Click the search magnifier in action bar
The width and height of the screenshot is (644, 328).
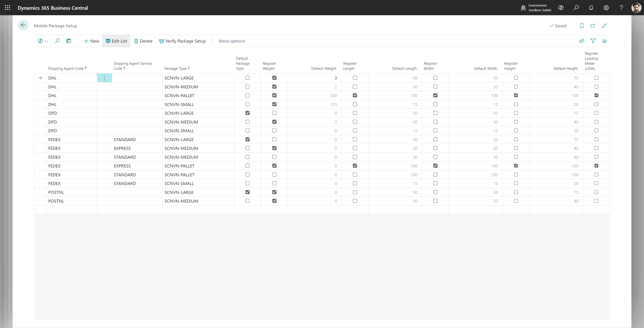(57, 41)
